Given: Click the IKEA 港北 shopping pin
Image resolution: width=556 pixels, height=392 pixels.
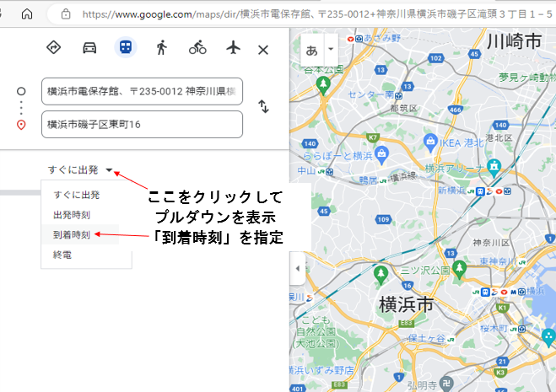Looking at the screenshot, I should coord(431,142).
